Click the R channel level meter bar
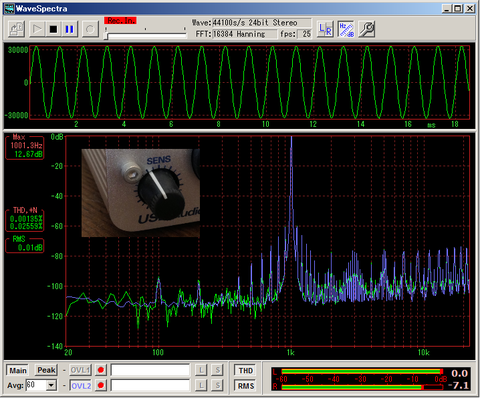 pos(362,387)
